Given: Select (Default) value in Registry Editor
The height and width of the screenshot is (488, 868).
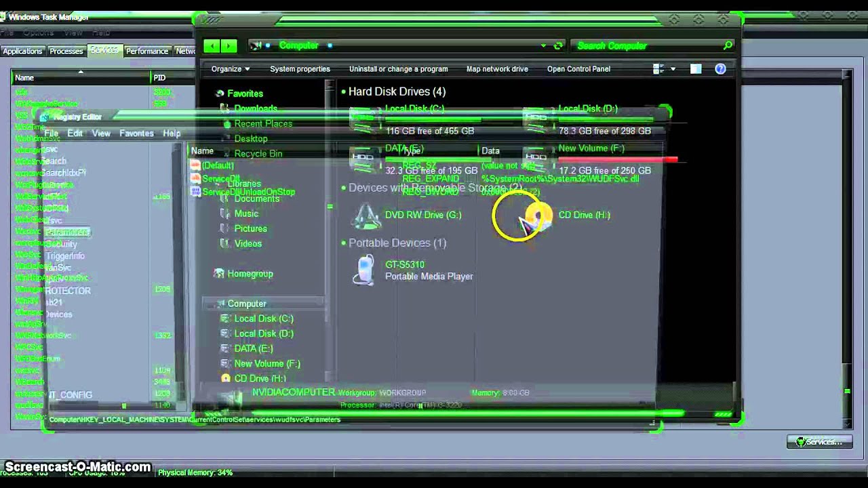Looking at the screenshot, I should point(217,165).
